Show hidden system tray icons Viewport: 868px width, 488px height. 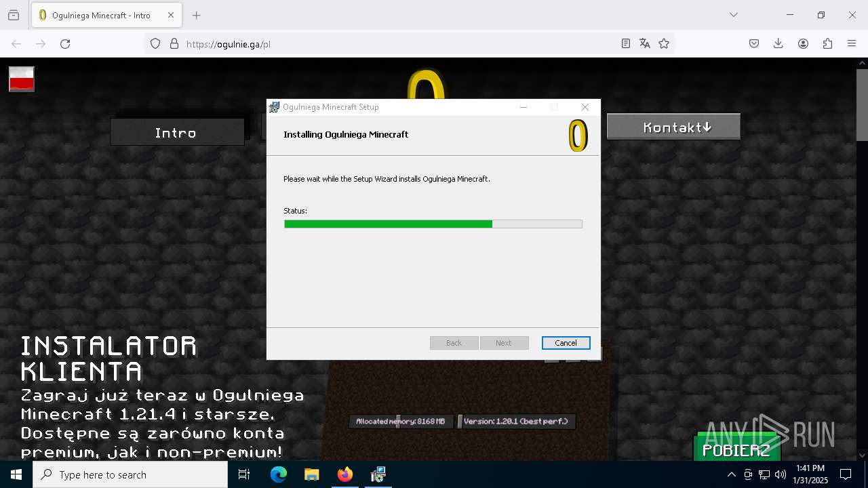(731, 474)
